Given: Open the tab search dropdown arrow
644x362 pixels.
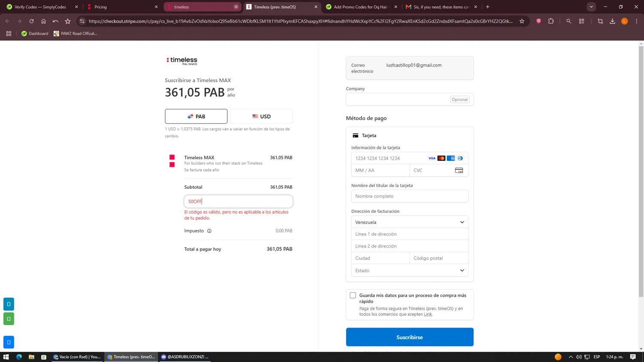Looking at the screenshot, I should (591, 7).
